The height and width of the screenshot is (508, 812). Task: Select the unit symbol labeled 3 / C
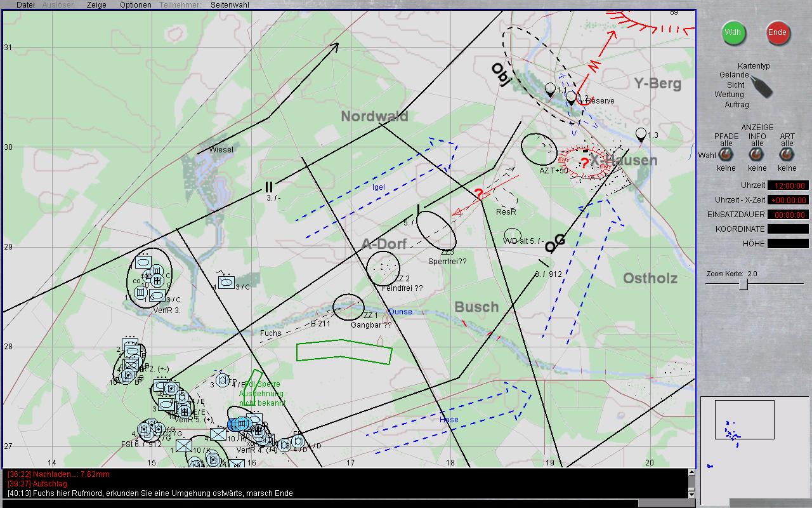[226, 282]
